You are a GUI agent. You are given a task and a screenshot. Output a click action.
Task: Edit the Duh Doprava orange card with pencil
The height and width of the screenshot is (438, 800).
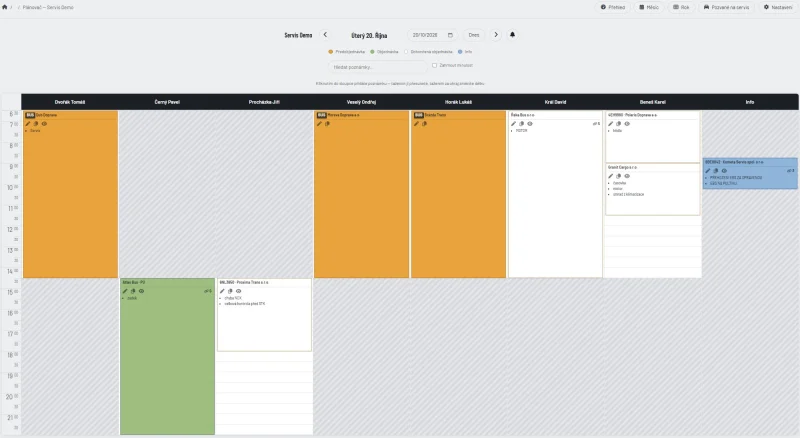pos(28,124)
